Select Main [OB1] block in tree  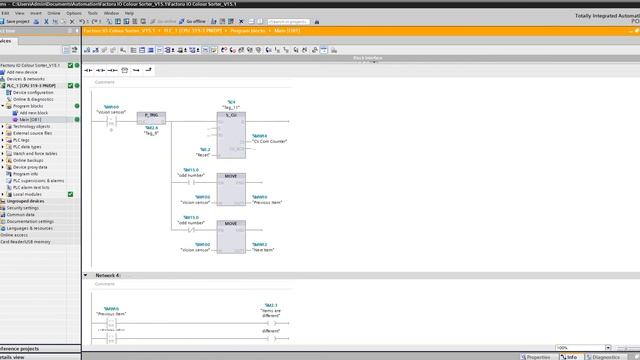click(30, 120)
